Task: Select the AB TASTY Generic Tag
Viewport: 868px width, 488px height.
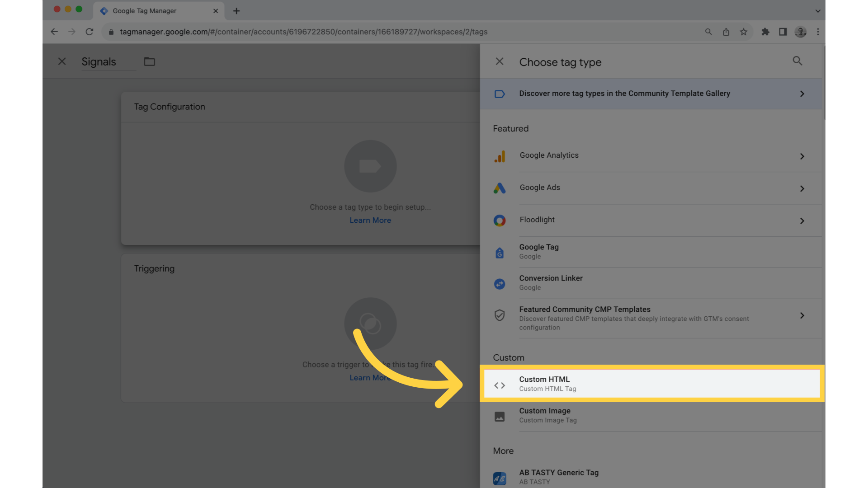Action: coord(652,477)
